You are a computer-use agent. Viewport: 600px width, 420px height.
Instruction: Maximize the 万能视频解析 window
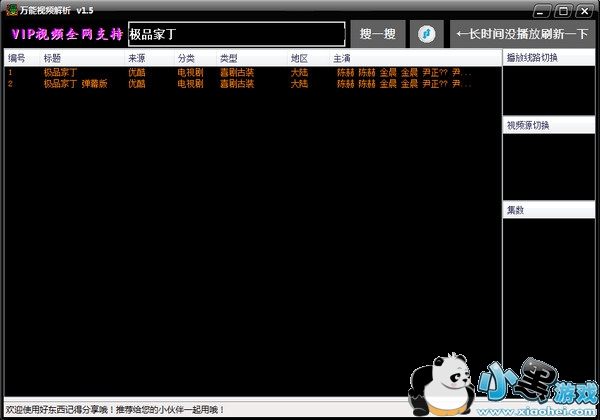click(563, 11)
